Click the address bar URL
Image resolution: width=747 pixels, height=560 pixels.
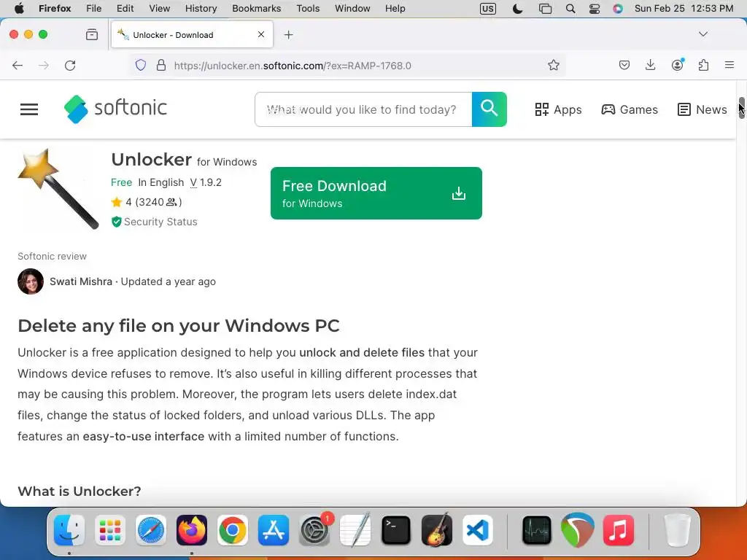(293, 66)
